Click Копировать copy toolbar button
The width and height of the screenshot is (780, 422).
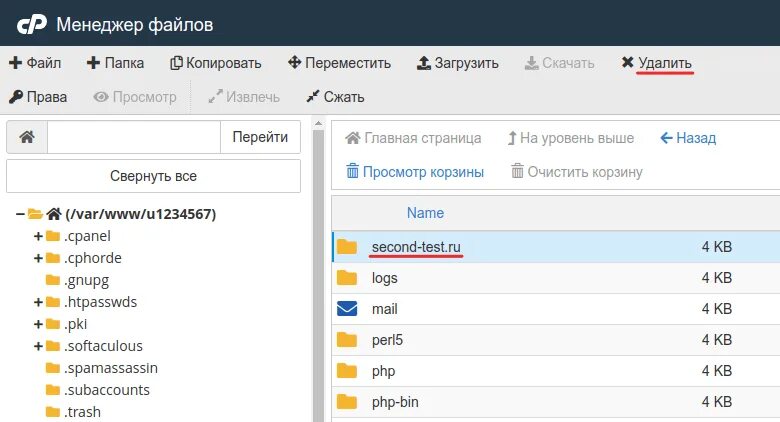pos(215,63)
